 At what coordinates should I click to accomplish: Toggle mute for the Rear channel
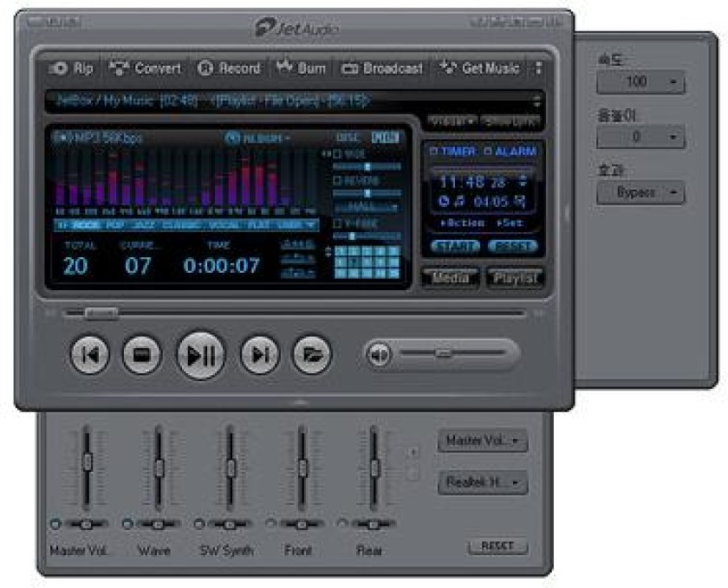point(342,524)
